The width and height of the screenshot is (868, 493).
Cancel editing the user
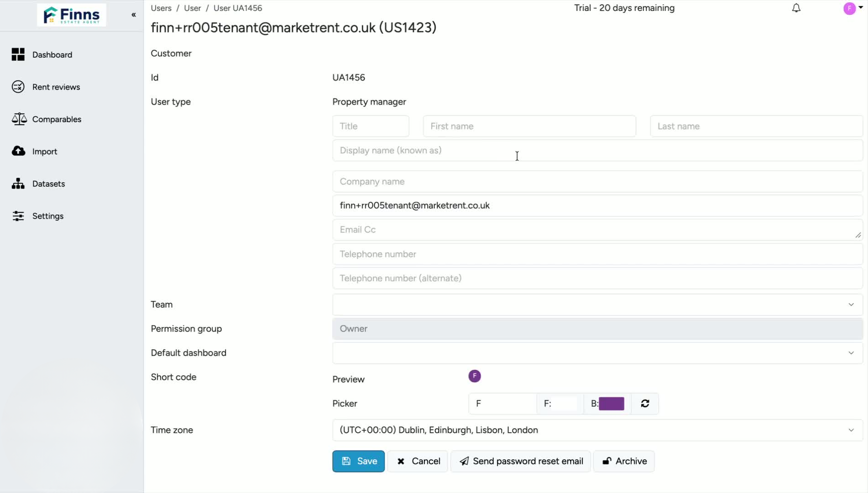[418, 461]
